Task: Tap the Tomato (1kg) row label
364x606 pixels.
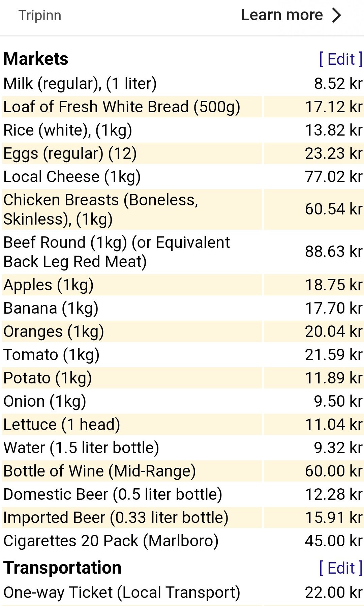Action: 52,355
